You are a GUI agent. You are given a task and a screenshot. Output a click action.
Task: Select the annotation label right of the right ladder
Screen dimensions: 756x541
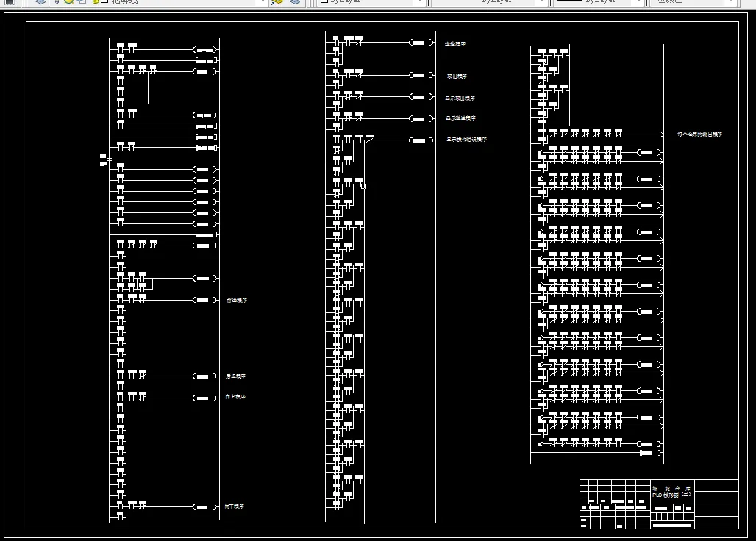699,135
